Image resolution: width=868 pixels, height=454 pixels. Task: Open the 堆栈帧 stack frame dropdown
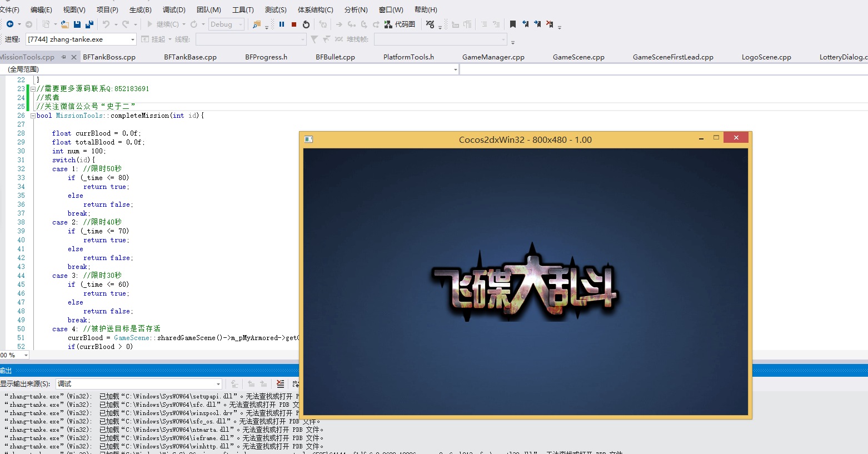[441, 39]
